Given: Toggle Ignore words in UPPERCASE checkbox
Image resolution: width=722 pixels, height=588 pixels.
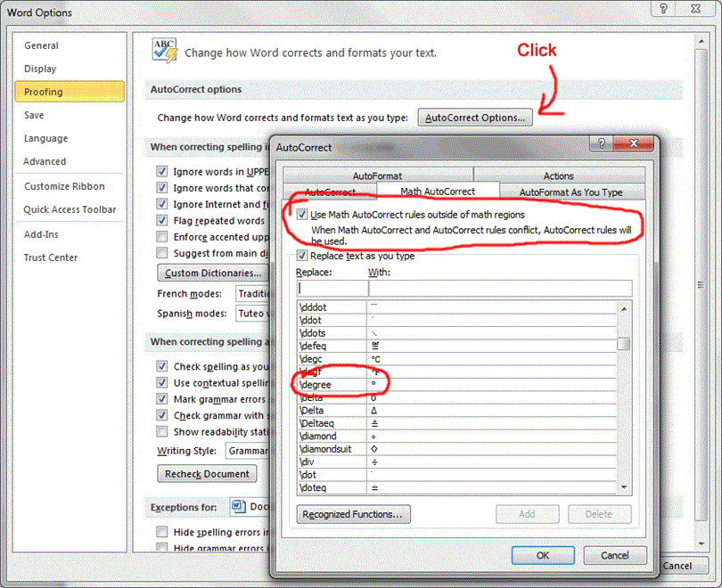Looking at the screenshot, I should tap(161, 171).
